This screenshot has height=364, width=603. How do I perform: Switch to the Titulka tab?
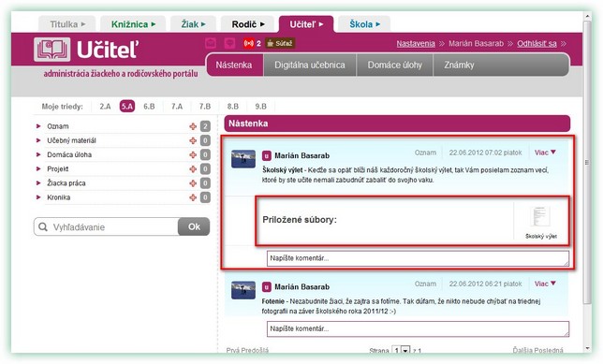pyautogui.click(x=67, y=24)
